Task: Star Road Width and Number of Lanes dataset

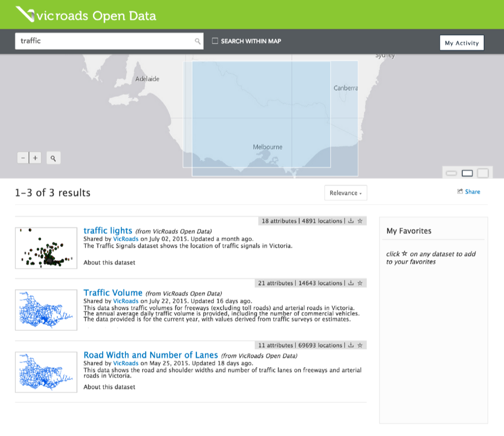Action: [x=360, y=345]
